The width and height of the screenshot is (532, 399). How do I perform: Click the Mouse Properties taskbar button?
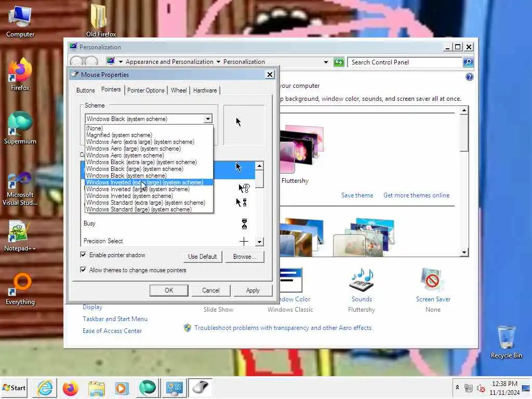(x=200, y=388)
